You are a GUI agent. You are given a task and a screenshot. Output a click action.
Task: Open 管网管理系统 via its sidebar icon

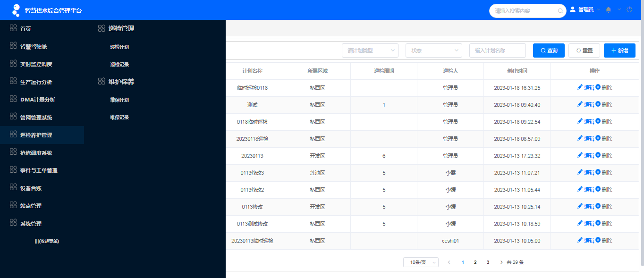[13, 117]
